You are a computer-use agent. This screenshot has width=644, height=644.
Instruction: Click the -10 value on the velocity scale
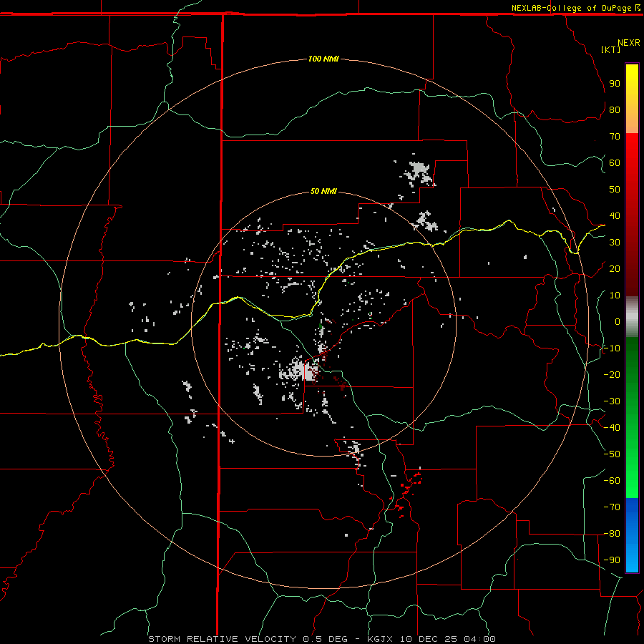[612, 348]
